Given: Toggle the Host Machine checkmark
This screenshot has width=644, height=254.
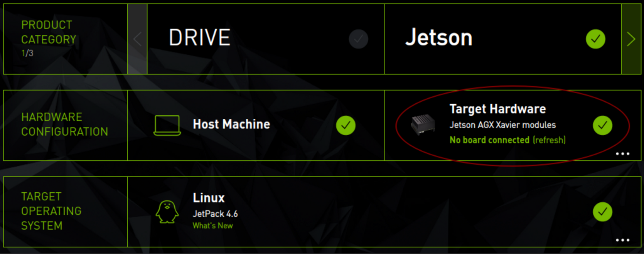Looking at the screenshot, I should pos(346,125).
